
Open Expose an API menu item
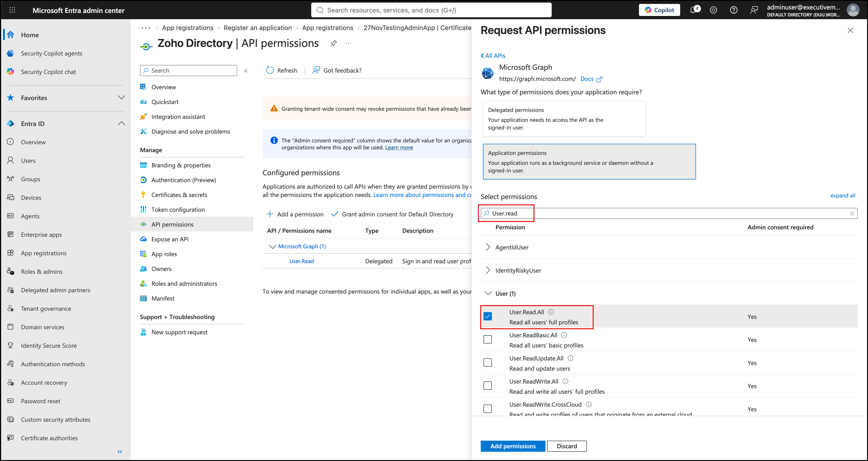coord(170,240)
